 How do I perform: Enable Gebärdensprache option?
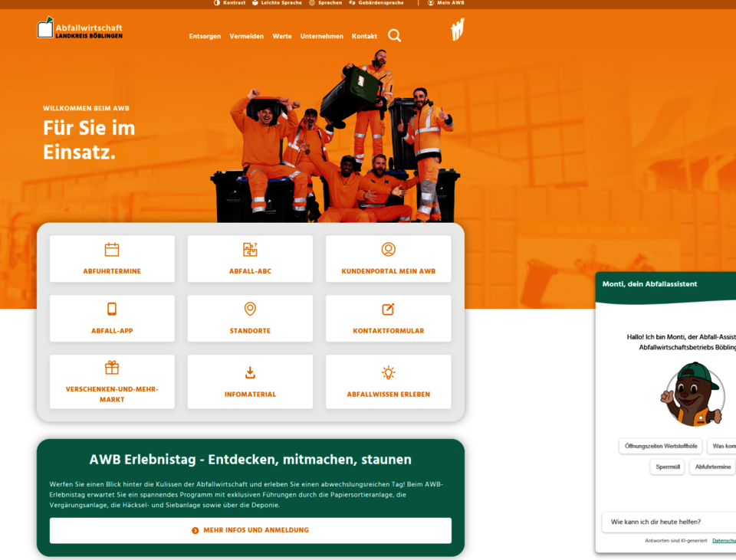point(376,3)
